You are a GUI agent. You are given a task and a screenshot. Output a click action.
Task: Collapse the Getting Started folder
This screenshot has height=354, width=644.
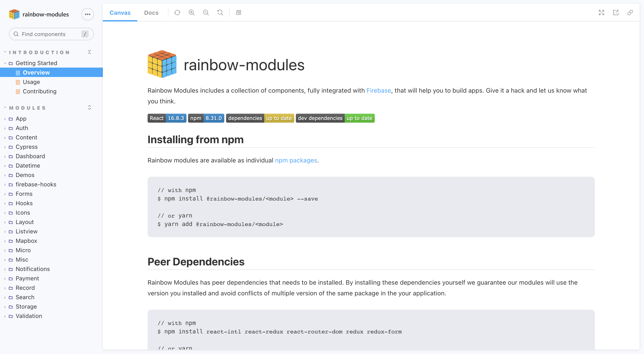(36, 63)
